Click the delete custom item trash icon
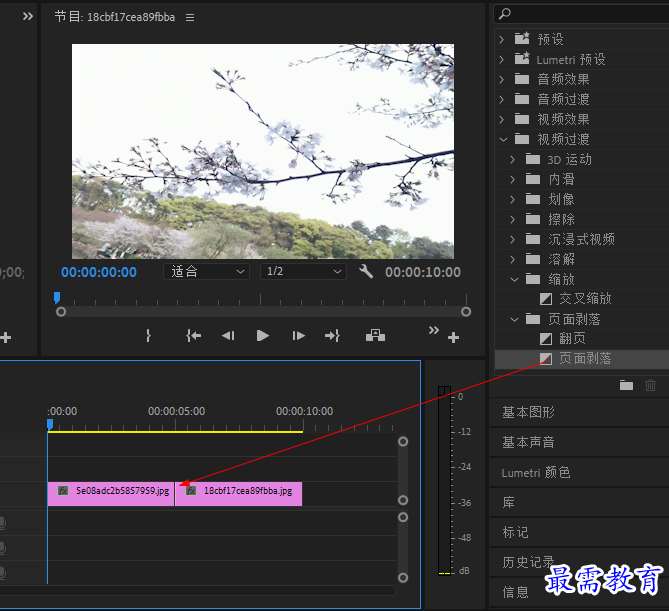This screenshot has width=669, height=611. 650,385
